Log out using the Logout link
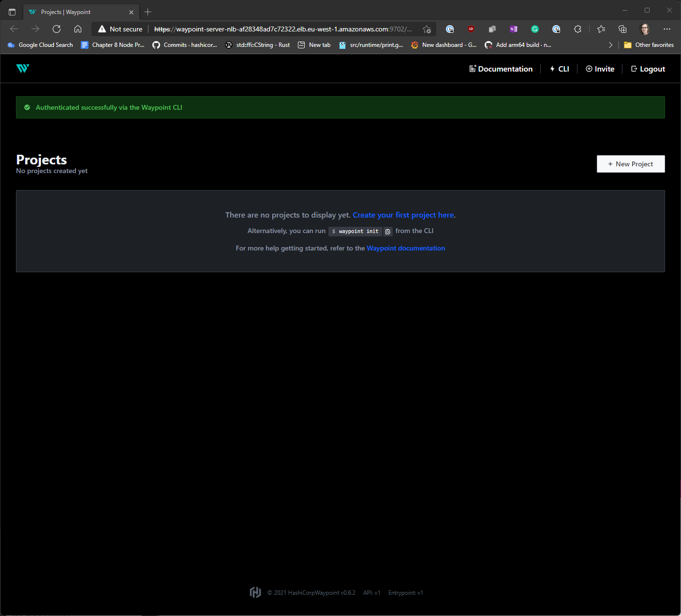 point(648,69)
